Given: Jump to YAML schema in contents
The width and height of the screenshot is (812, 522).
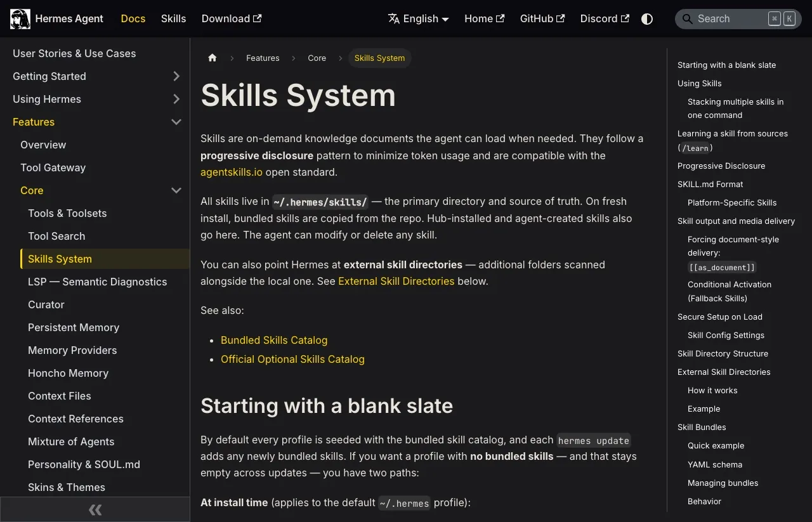Looking at the screenshot, I should click(715, 464).
